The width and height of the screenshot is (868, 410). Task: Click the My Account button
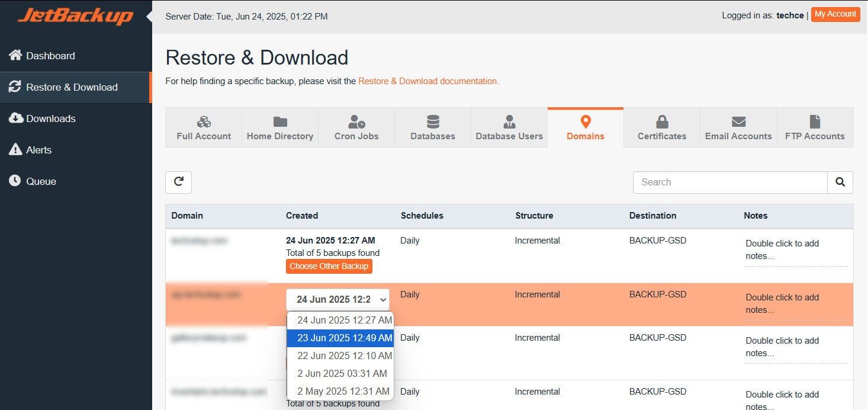click(x=835, y=14)
